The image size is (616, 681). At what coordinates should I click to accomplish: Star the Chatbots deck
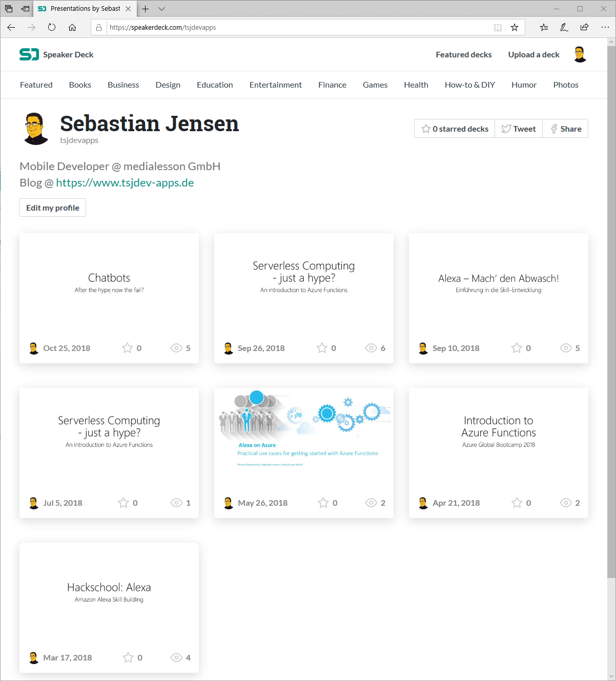(x=127, y=348)
